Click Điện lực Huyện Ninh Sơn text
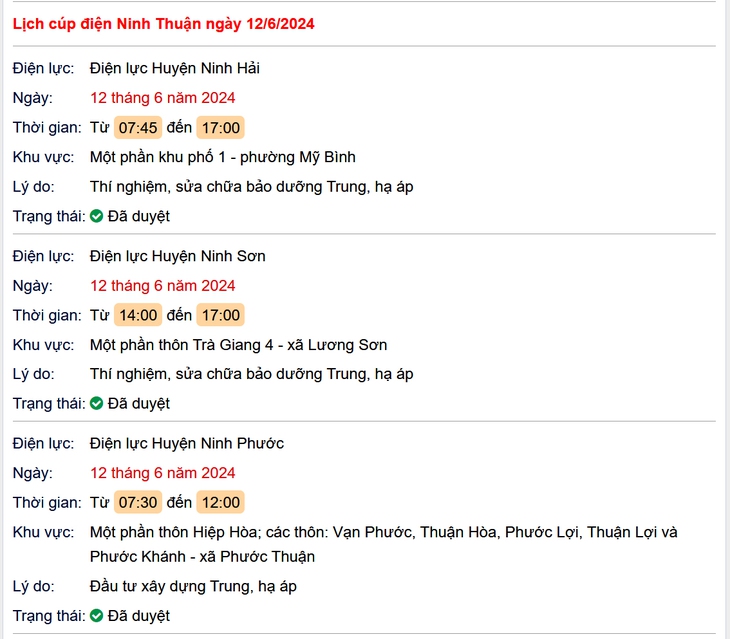Image resolution: width=730 pixels, height=639 pixels. click(177, 256)
